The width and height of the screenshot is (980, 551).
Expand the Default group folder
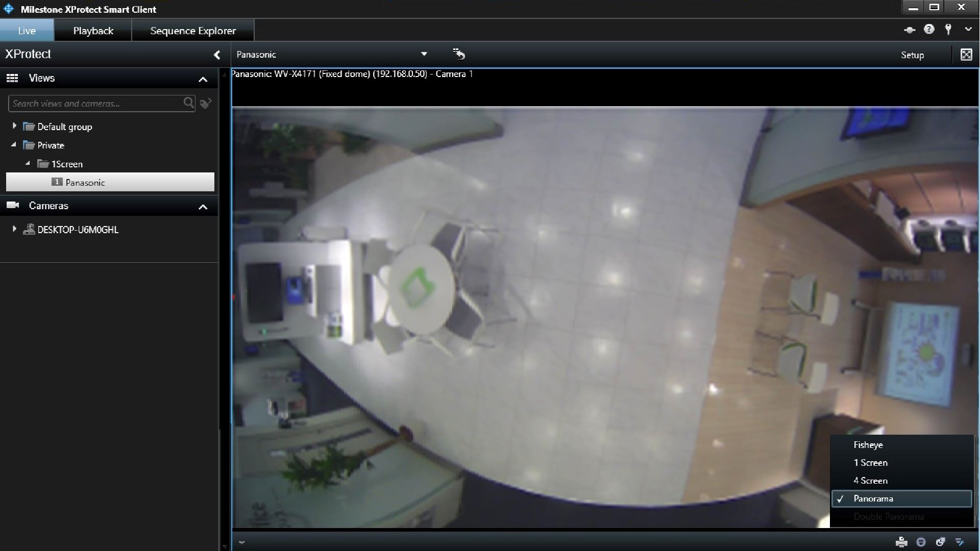[14, 126]
